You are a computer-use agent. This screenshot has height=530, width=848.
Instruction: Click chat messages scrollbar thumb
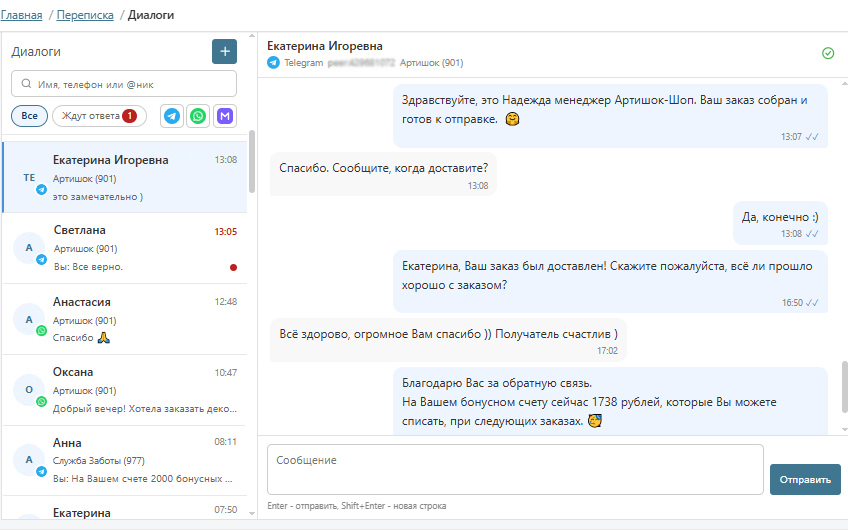point(844,387)
